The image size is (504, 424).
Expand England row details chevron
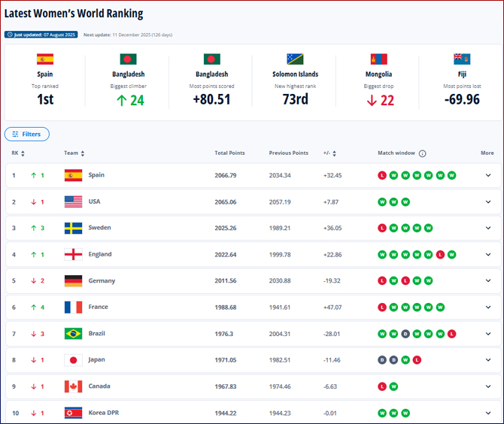coord(487,254)
